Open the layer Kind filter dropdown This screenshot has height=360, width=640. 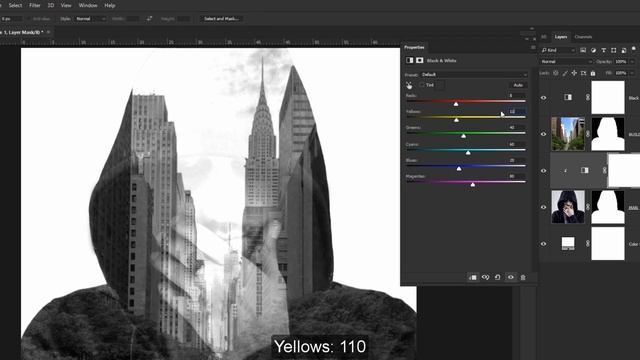coord(558,50)
